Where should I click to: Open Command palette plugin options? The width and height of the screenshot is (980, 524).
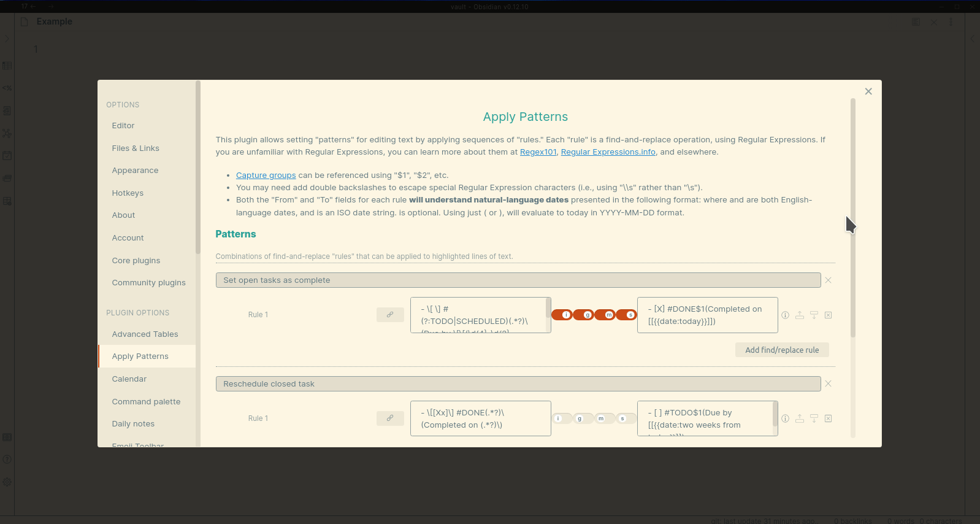coord(147,402)
